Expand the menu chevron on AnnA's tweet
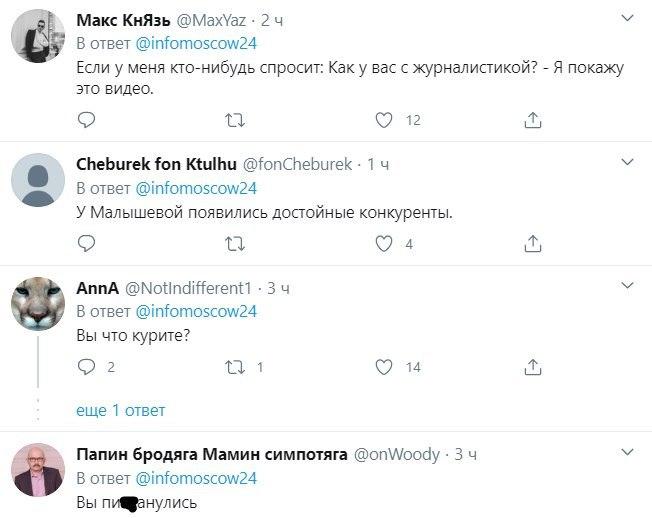652x518 pixels. coord(627,286)
